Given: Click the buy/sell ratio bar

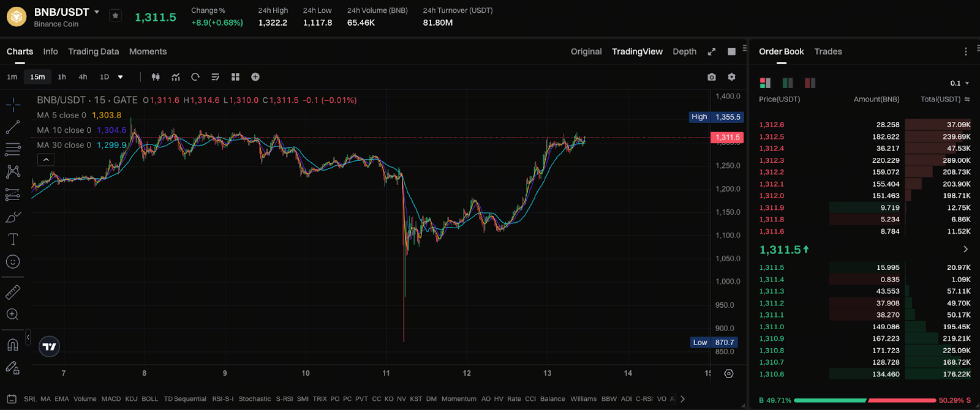Looking at the screenshot, I should pos(864,400).
